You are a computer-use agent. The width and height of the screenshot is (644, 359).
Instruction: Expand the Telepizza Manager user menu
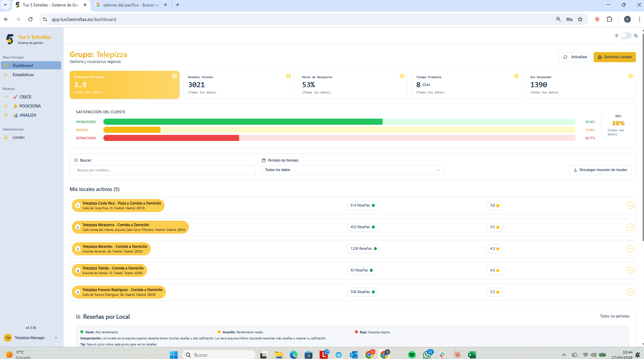click(x=31, y=338)
